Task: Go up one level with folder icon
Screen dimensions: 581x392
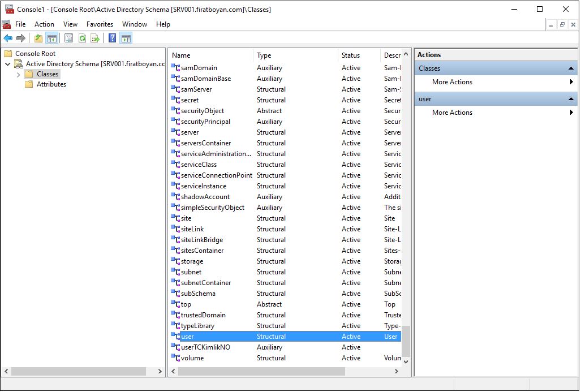Action: 38,38
